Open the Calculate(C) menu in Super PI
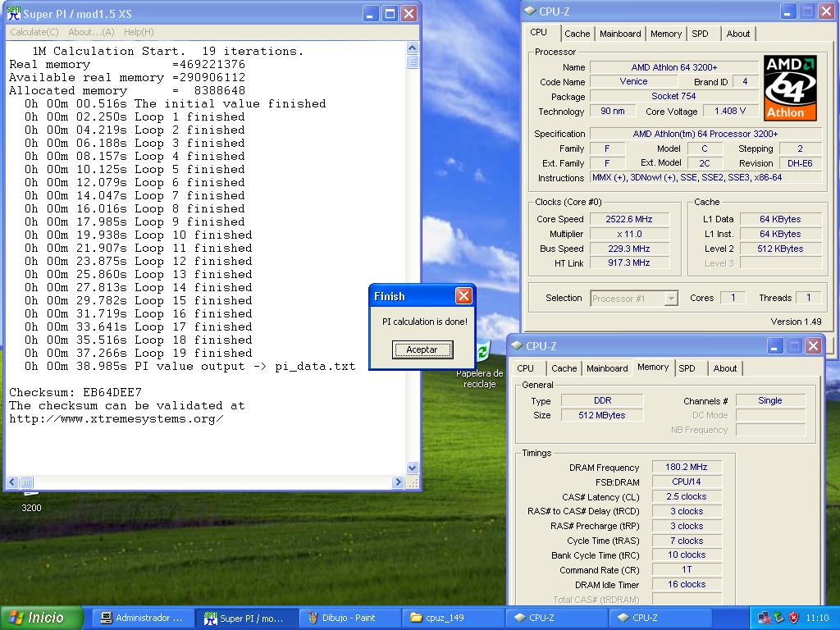Image resolution: width=840 pixels, height=630 pixels. coord(34,32)
